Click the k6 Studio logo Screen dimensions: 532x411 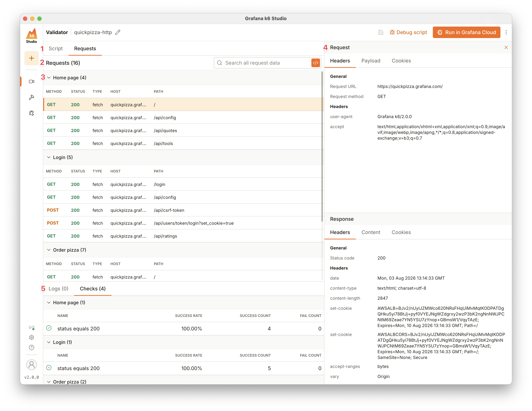[x=31, y=36]
